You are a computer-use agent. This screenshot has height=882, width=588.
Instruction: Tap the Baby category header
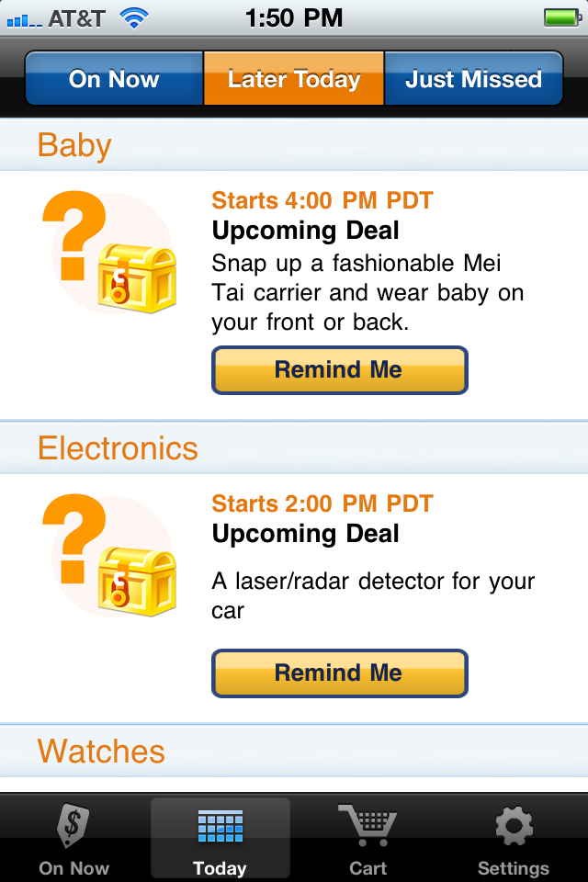[294, 145]
